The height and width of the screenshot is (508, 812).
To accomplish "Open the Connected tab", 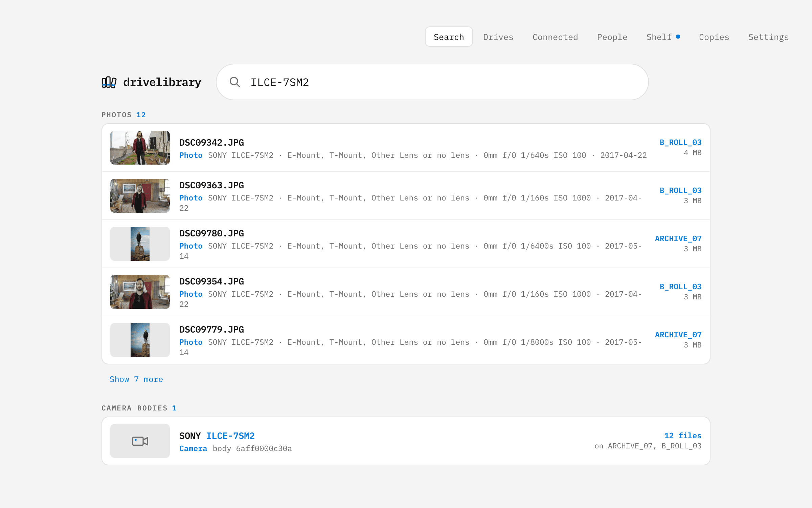I will click(x=555, y=37).
